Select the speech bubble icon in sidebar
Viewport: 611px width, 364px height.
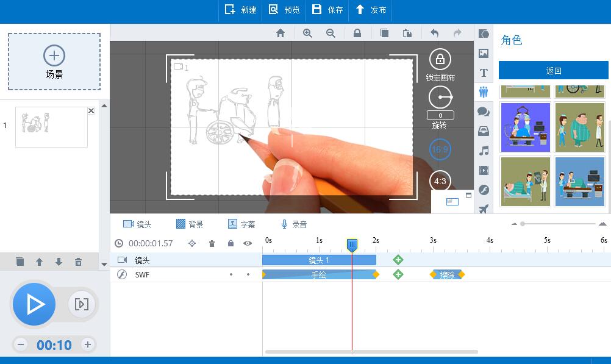point(484,112)
